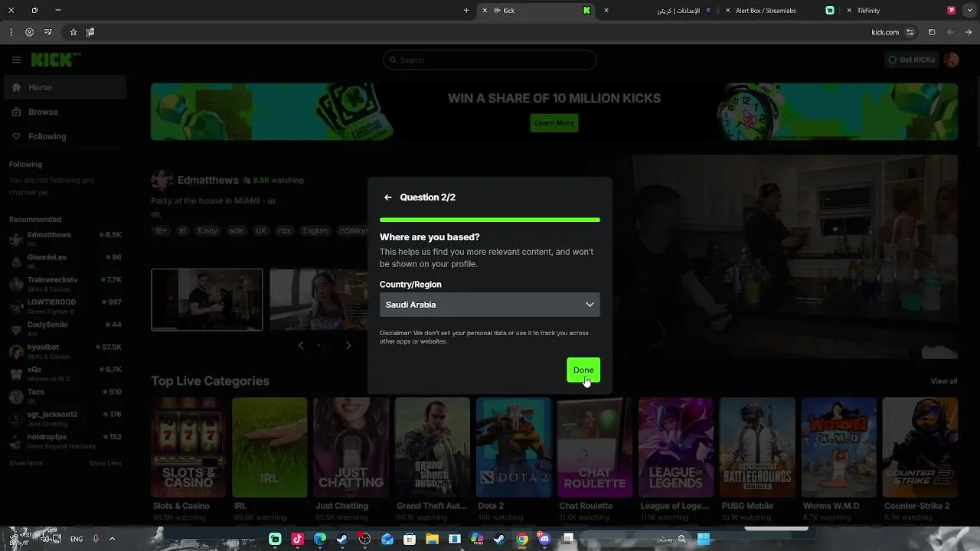Switch to the TikFinity browser tab
The height and width of the screenshot is (551, 980).
pos(868,11)
